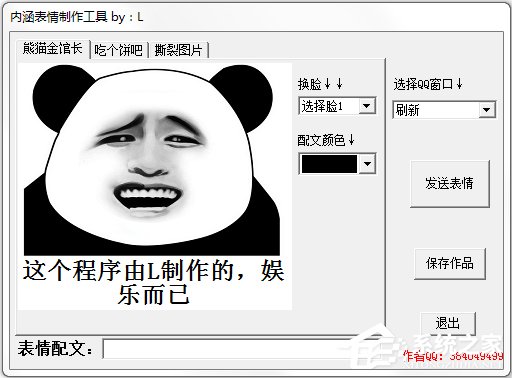Expand the 刷新 QQ window dropdown arrow
Image resolution: width=512 pixels, height=378 pixels.
[x=487, y=110]
